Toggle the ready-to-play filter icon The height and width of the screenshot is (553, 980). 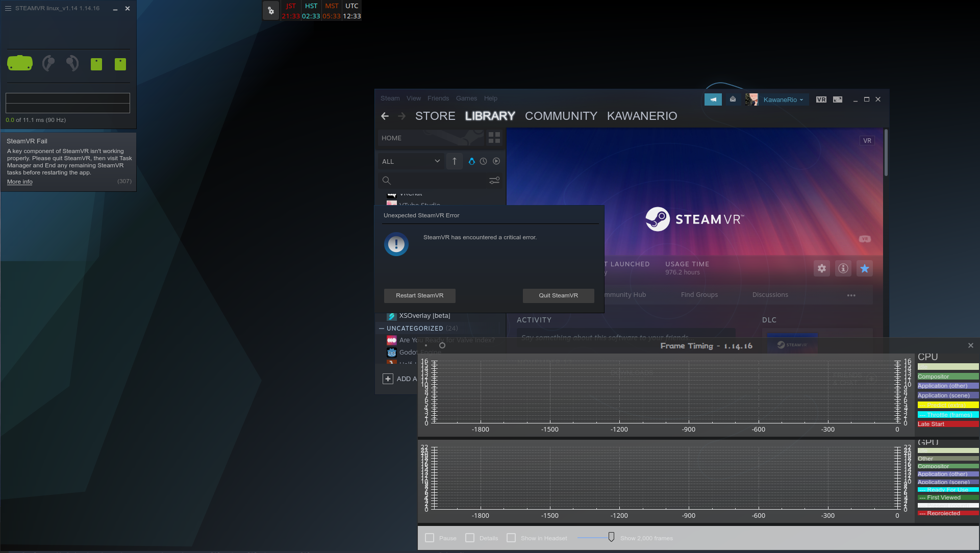click(496, 161)
